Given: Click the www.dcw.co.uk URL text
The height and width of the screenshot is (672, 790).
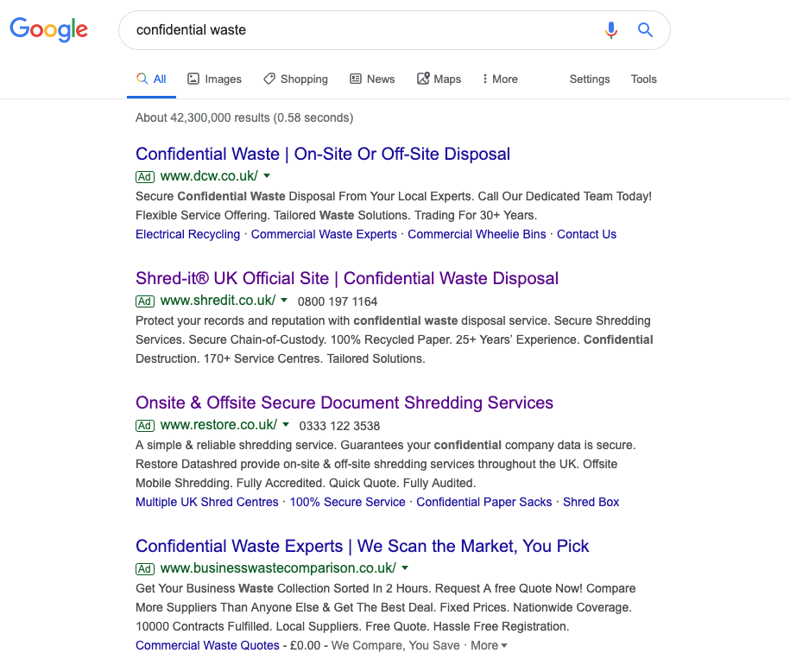Looking at the screenshot, I should click(x=209, y=176).
